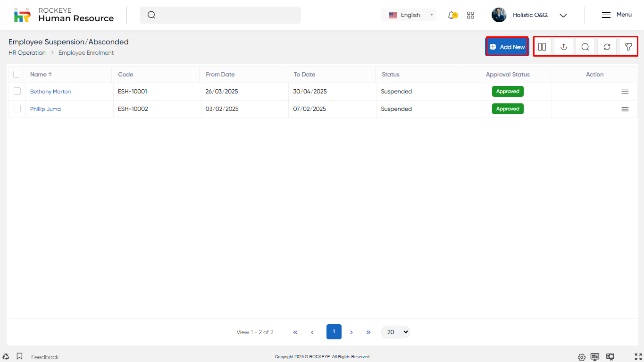
Task: Click the View 1 - 2 of 2 text
Action: (x=255, y=332)
